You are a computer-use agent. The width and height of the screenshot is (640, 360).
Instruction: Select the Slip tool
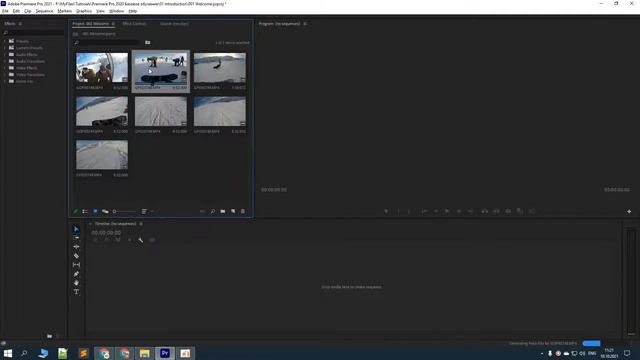[x=76, y=265]
